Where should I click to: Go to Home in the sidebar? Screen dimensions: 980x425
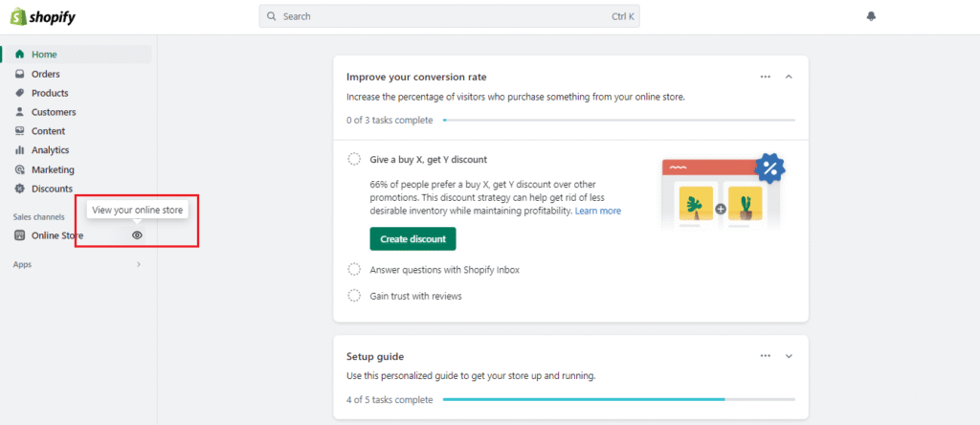click(43, 55)
